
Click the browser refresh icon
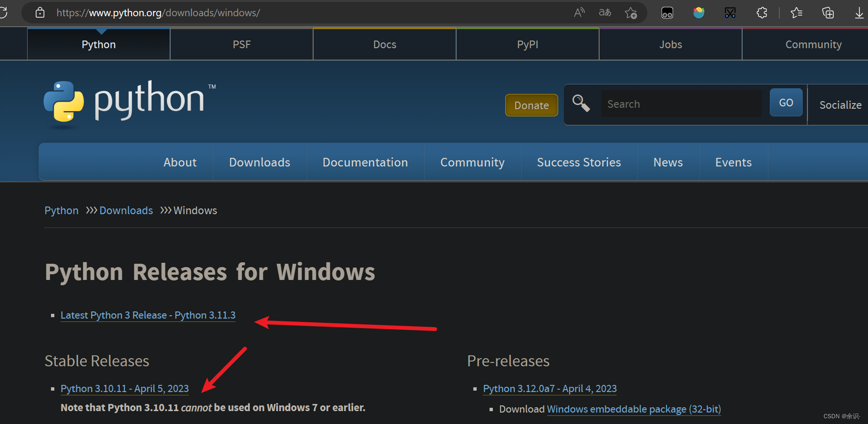pos(2,12)
